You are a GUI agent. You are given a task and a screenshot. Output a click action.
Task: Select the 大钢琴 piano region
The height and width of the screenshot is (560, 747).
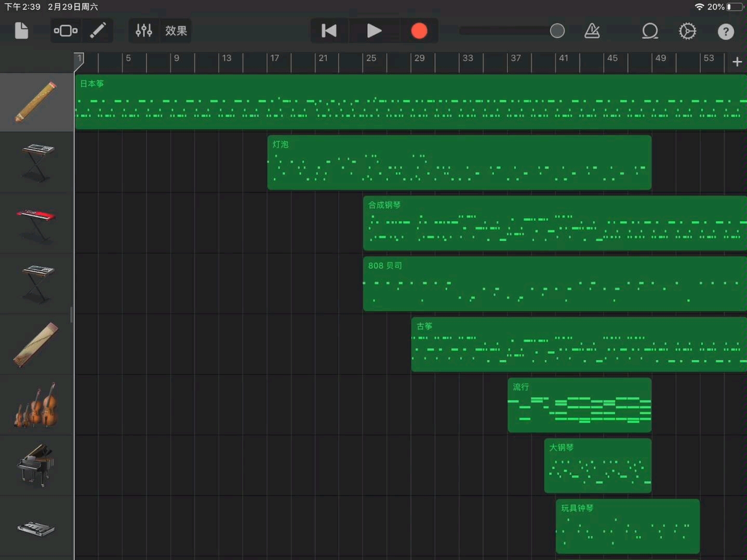[x=597, y=466]
